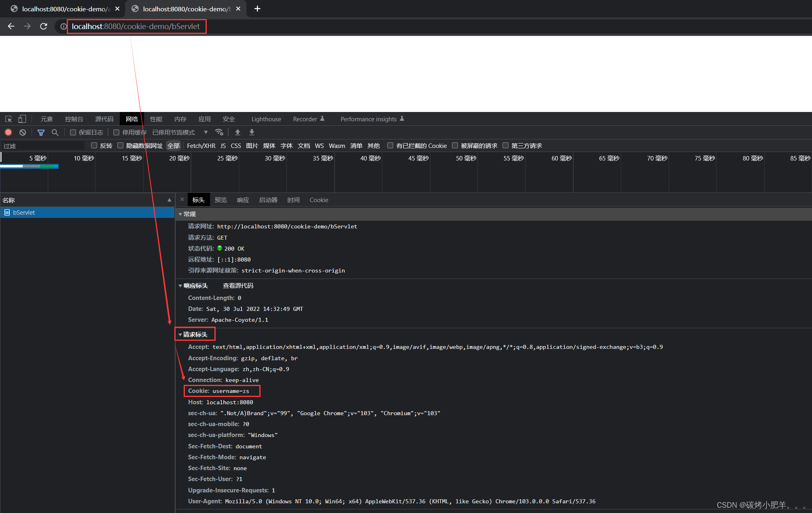
Task: Close the request details pane
Action: click(x=182, y=199)
